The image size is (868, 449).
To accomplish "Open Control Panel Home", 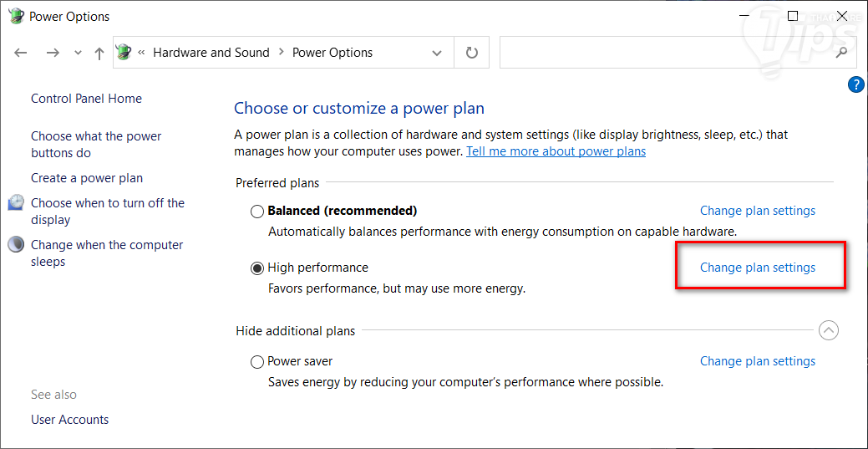I will 86,99.
